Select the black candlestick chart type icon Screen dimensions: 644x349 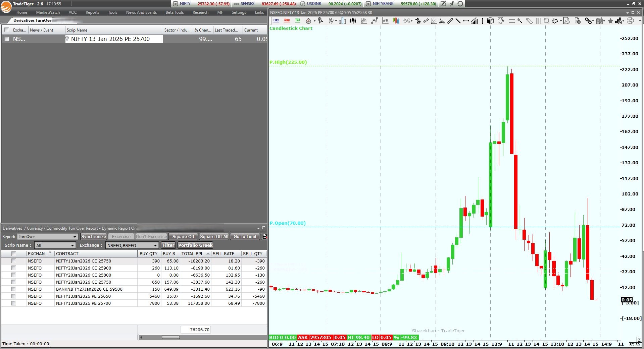click(x=353, y=21)
